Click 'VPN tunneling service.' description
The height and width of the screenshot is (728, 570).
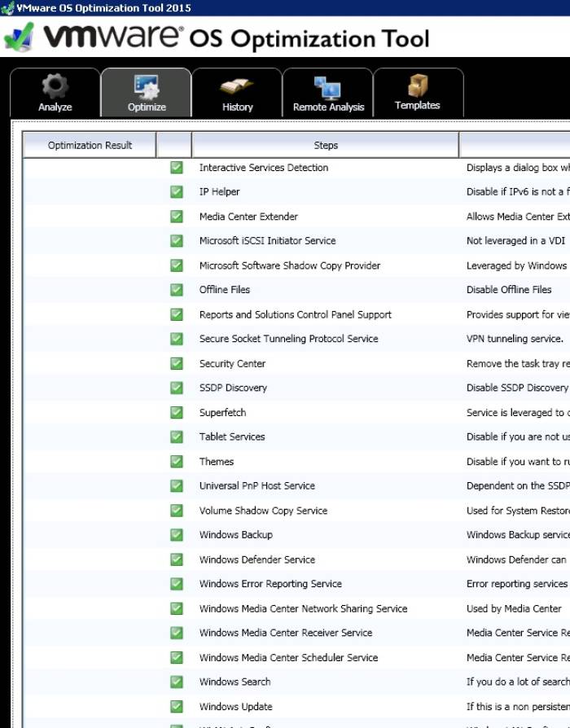pyautogui.click(x=515, y=339)
